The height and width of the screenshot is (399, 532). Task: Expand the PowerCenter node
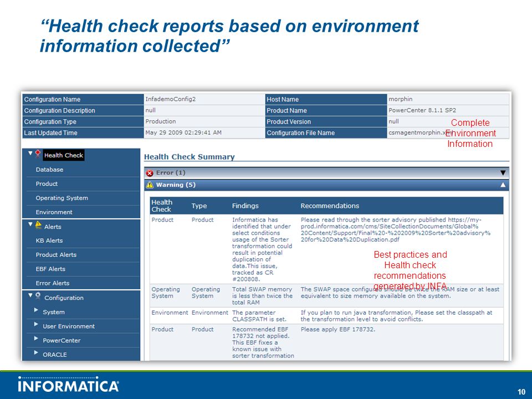[x=36, y=339]
